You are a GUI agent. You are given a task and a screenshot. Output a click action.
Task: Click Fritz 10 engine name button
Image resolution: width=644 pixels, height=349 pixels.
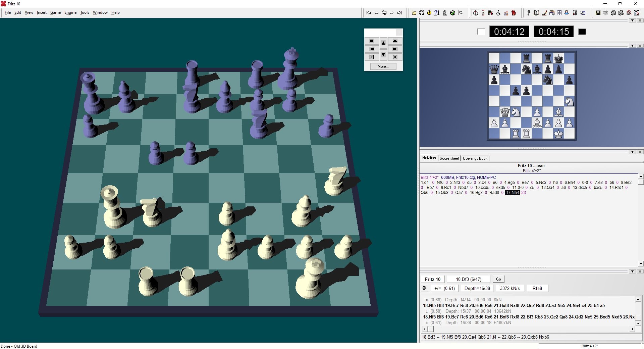tap(433, 279)
